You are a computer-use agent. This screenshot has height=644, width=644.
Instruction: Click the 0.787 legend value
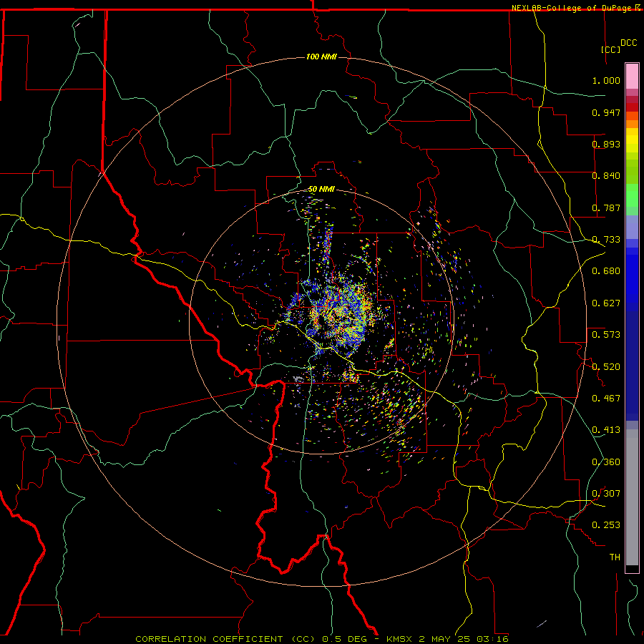point(606,208)
